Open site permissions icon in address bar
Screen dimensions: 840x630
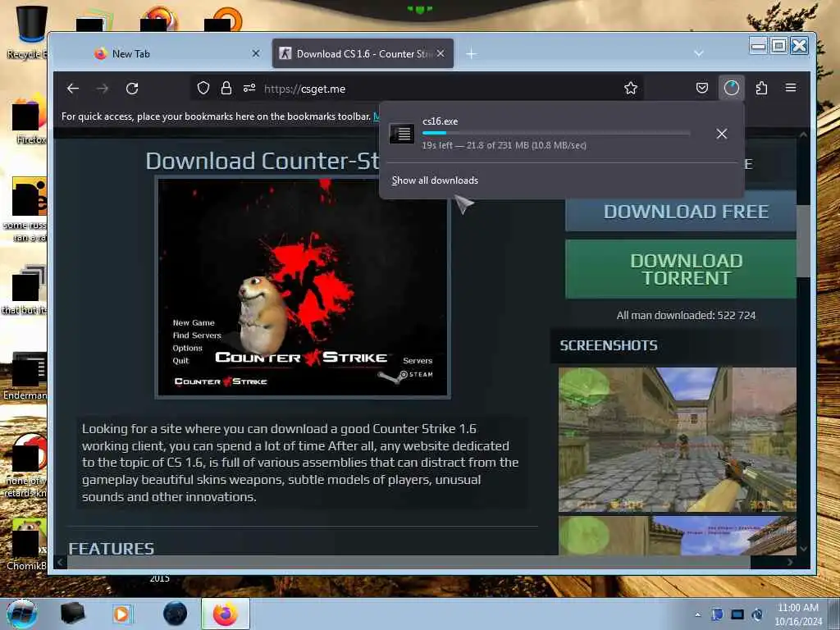tap(249, 89)
